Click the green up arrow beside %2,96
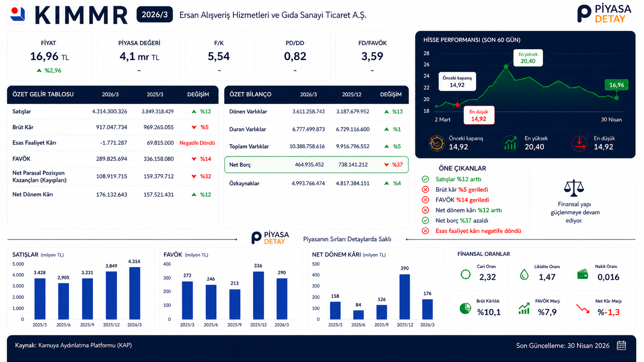The height and width of the screenshot is (362, 644). 39,70
